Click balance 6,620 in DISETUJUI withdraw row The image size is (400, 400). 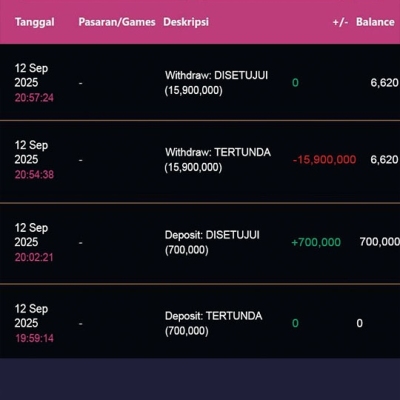tap(384, 82)
